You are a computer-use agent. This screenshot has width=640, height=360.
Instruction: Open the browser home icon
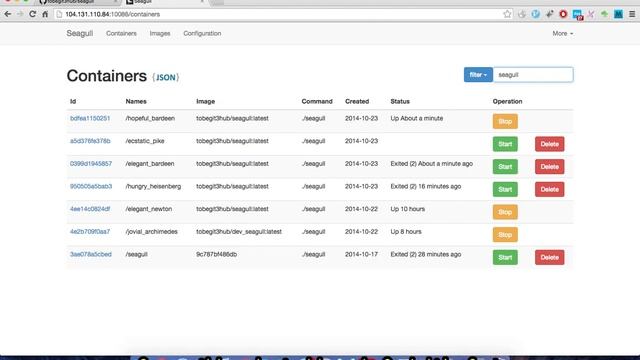coord(45,14)
